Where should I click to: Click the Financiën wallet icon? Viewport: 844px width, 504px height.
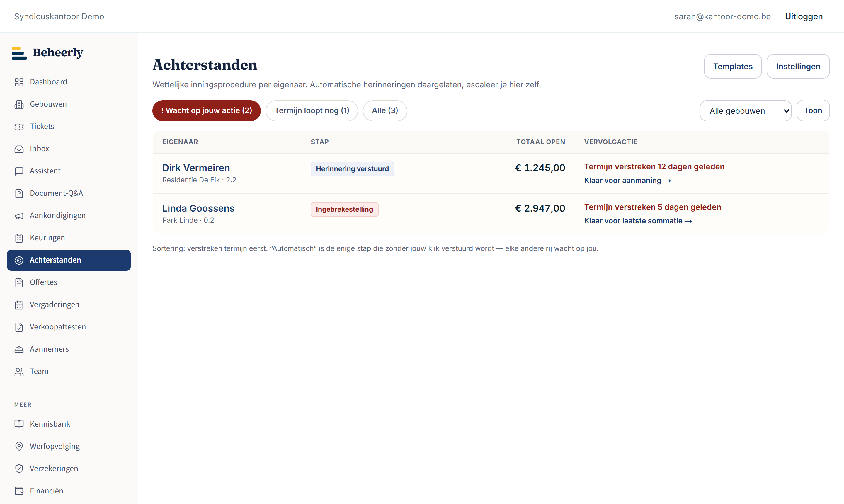pyautogui.click(x=19, y=491)
